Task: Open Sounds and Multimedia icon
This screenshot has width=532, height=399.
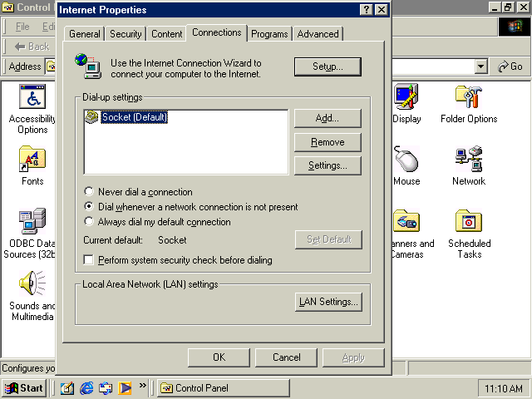Action: 32,283
